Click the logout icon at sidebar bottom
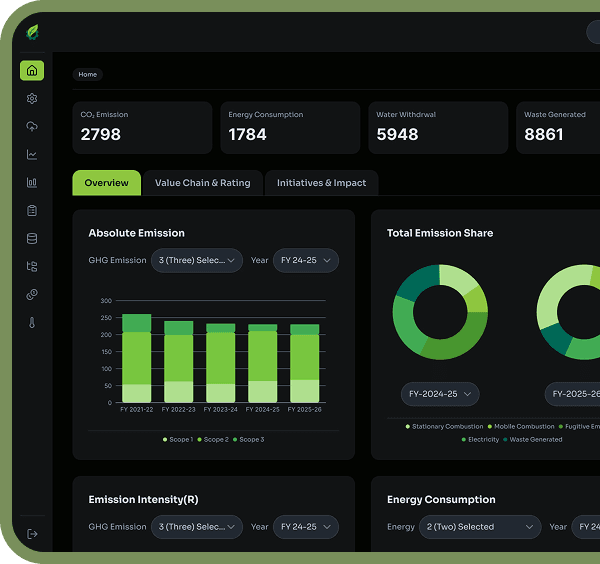 point(32,534)
